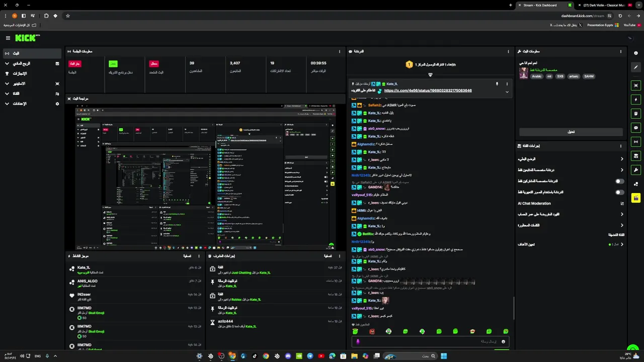644x362 pixels.
Task: Open three-dot menu on pinned chat message
Action: pos(507,84)
